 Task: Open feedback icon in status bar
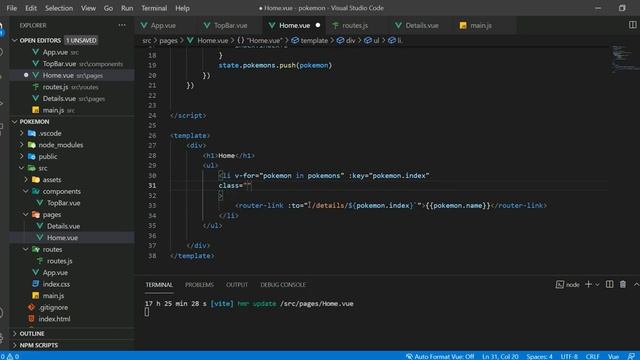pyautogui.click(x=631, y=356)
